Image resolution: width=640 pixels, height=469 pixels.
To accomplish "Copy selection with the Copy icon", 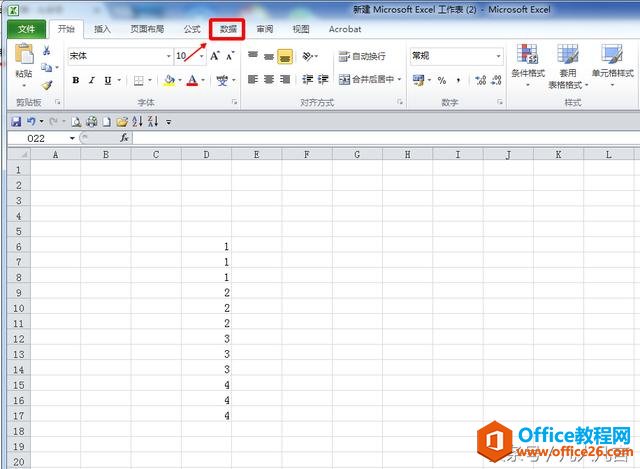I will click(x=47, y=67).
